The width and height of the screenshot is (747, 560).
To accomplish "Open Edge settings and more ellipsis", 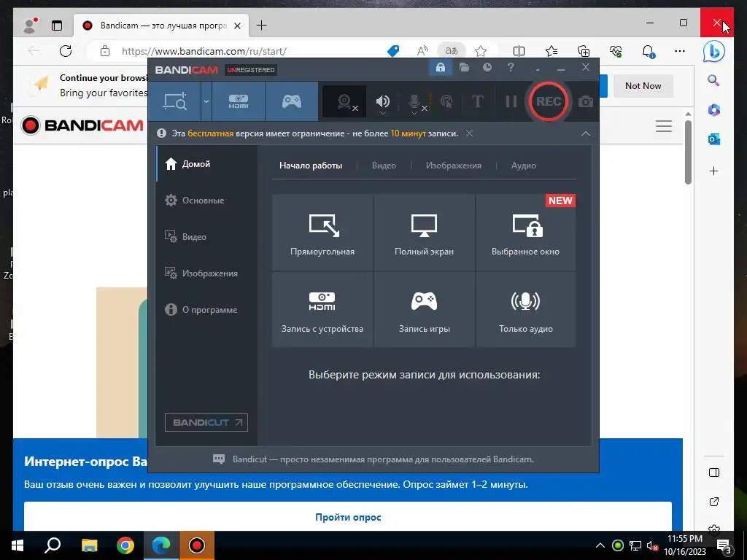I will pos(680,51).
